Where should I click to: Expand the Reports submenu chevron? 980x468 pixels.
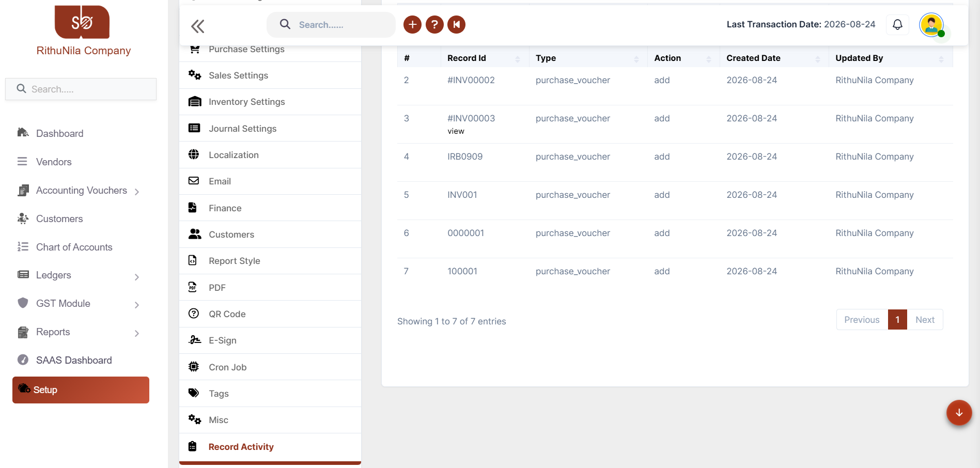[137, 333]
